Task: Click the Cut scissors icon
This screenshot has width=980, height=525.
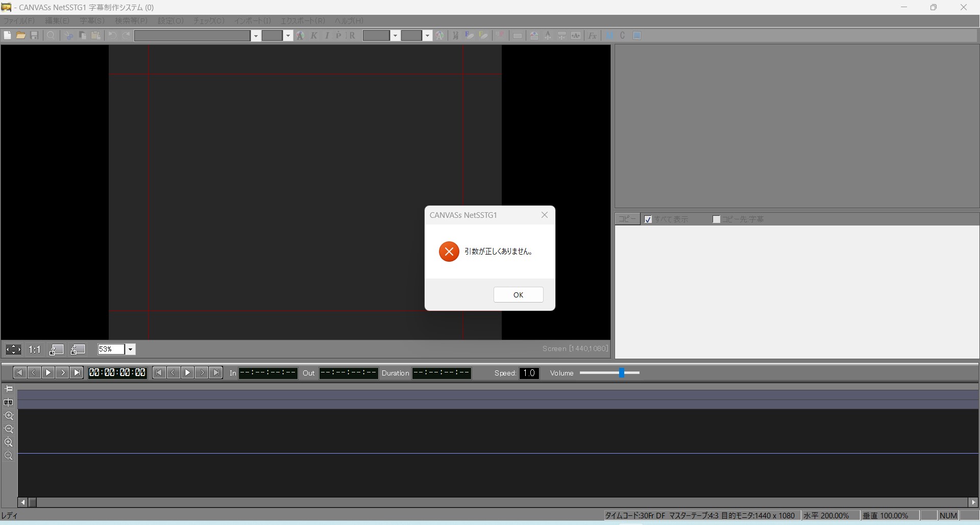Action: tap(69, 35)
